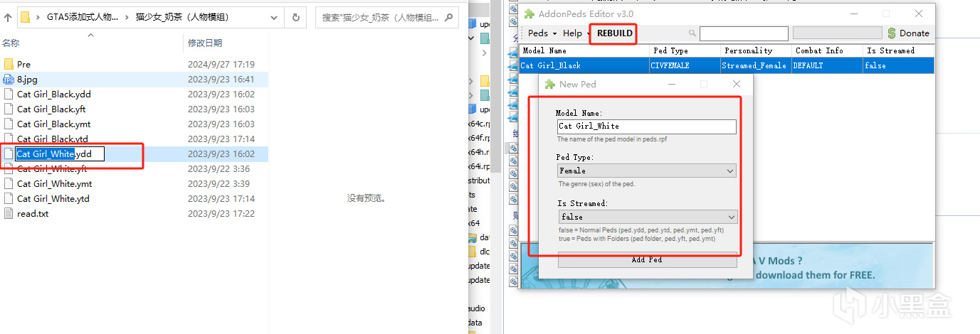Select file Cat Girl_White.ytd
The width and height of the screenshot is (980, 334).
point(53,199)
